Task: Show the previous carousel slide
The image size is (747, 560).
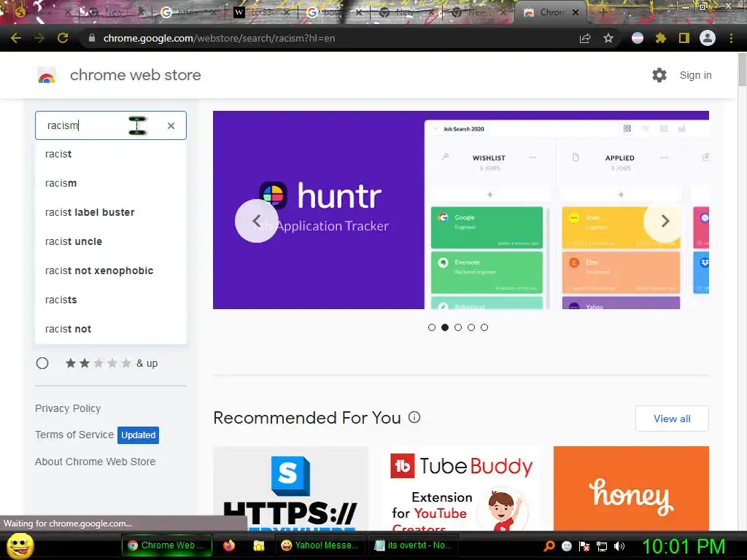Action: pyautogui.click(x=257, y=221)
